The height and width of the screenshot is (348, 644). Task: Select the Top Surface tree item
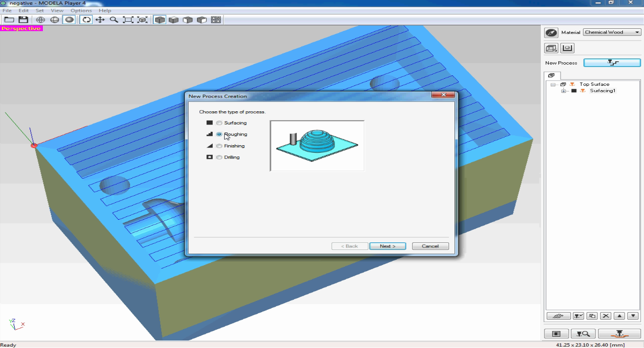[x=594, y=84]
